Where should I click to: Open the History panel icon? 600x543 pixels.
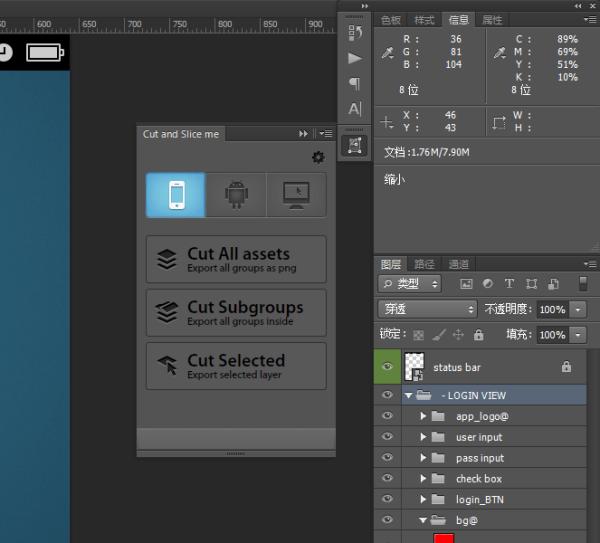[x=355, y=33]
